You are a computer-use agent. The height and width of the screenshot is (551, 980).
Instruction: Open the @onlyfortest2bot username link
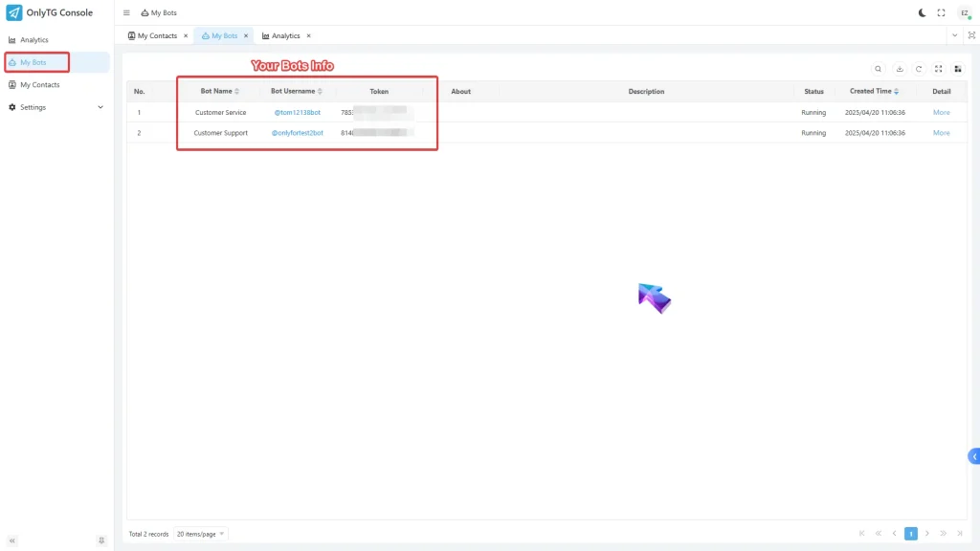[296, 133]
